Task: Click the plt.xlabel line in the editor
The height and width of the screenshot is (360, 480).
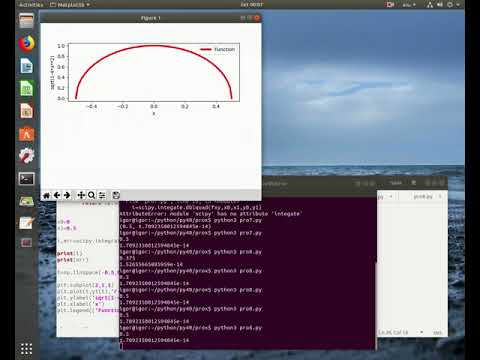Action: (80, 304)
